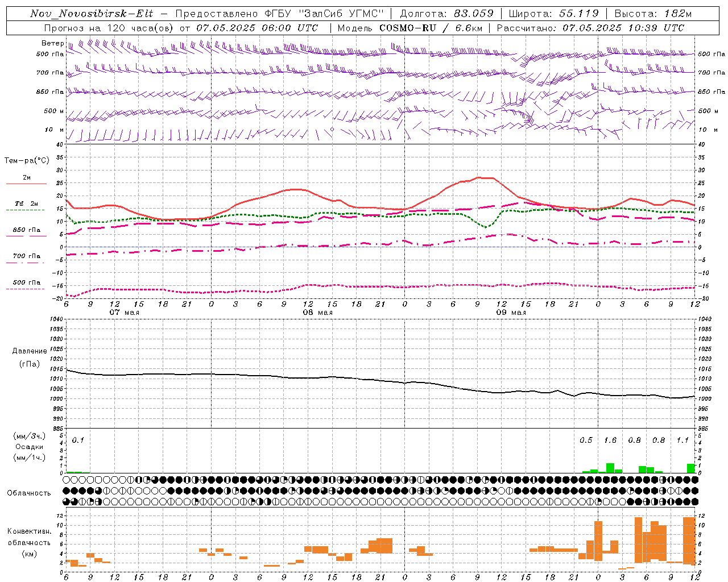This screenshot has width=728, height=582.
Task: Click the (км) unit label under облачность
Action: [x=29, y=554]
